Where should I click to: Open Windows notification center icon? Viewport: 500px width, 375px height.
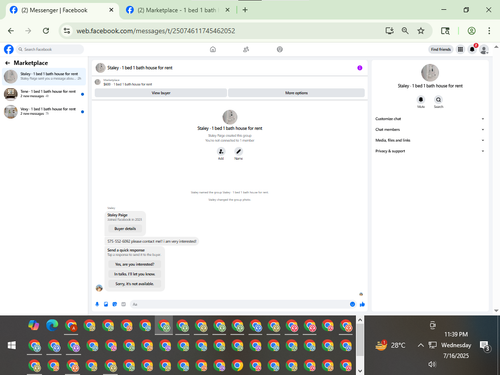point(484,345)
